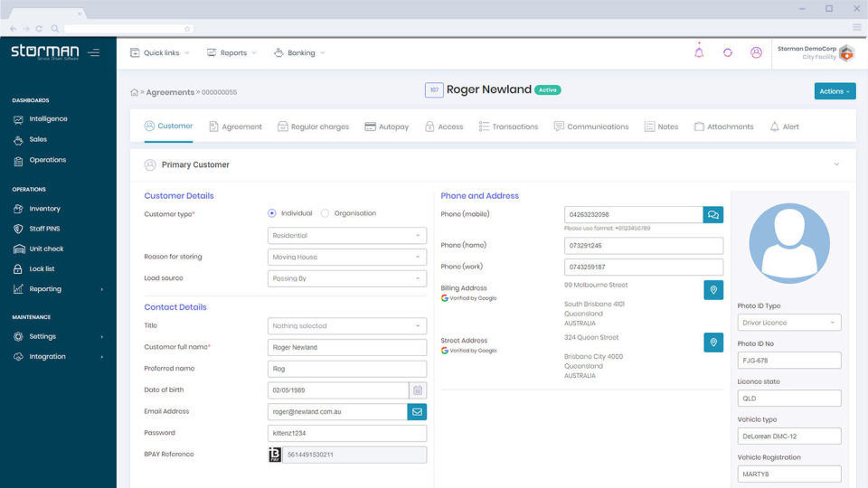Image resolution: width=868 pixels, height=488 pixels.
Task: Open the Photo ID Type dropdown
Action: (788, 323)
